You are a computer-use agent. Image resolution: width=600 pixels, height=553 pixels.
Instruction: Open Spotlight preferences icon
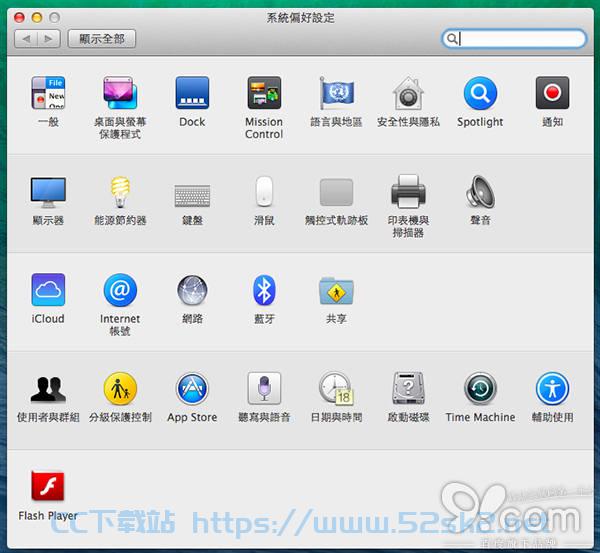tap(480, 93)
